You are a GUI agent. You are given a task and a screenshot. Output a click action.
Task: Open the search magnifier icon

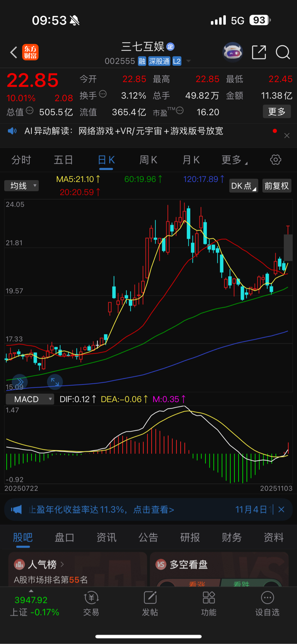coord(283,52)
